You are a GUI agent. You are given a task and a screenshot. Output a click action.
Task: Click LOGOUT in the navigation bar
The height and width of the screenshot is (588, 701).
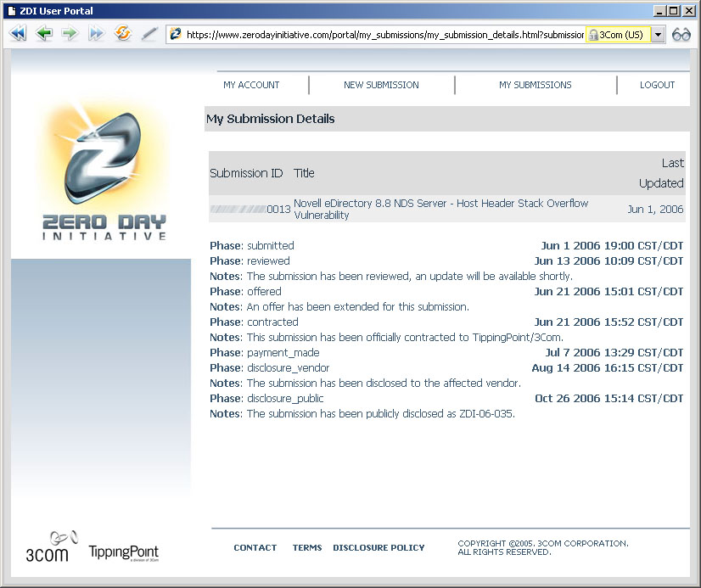657,85
